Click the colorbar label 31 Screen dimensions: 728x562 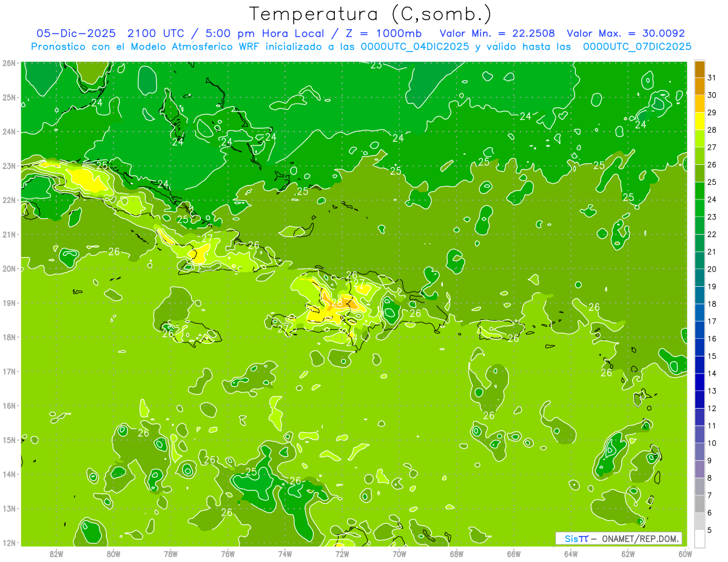point(712,77)
